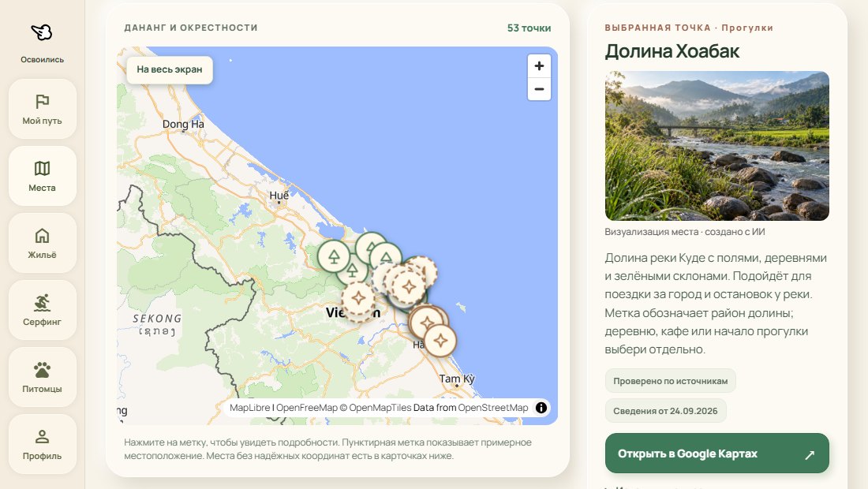Expand the map with На весь экран

pos(170,69)
